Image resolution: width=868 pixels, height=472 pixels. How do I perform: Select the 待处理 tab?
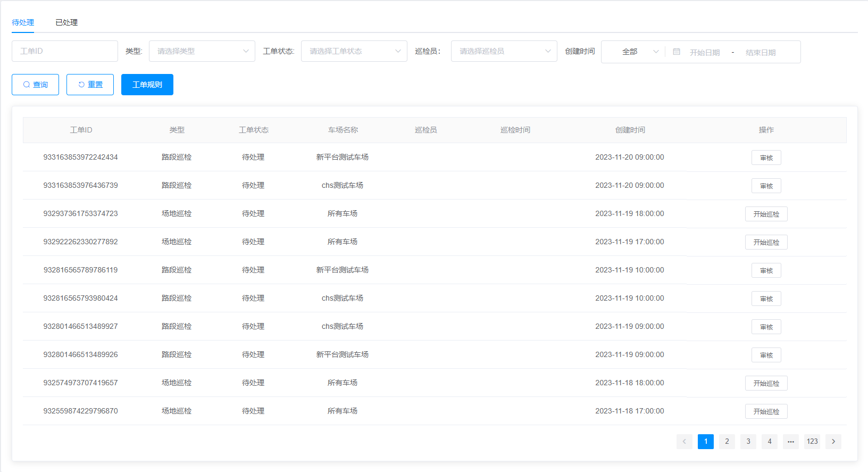(23, 22)
